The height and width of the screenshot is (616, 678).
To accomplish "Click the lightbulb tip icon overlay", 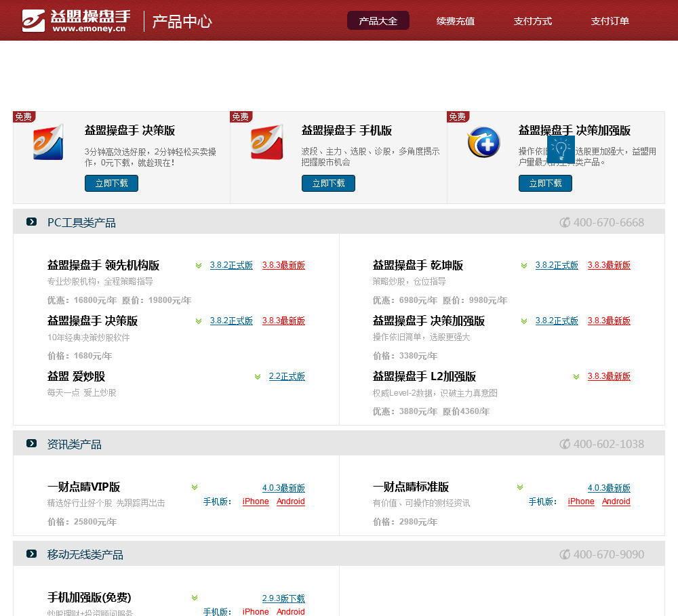I will [x=561, y=150].
